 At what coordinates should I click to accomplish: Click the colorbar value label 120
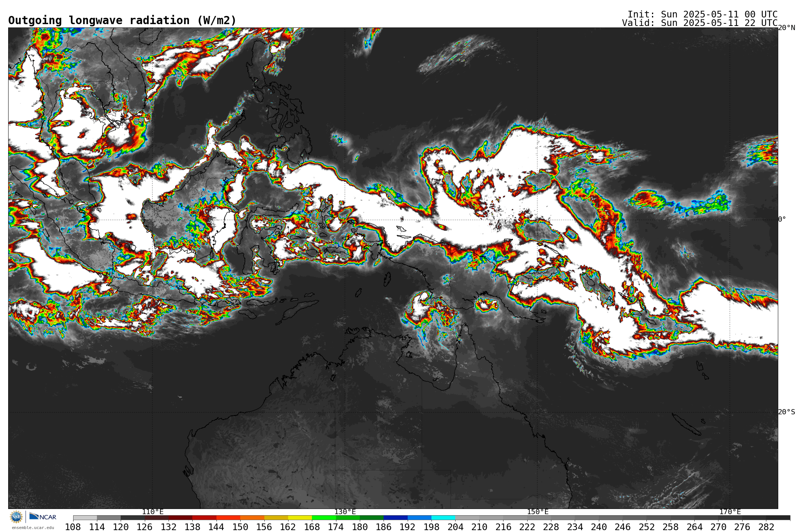[121, 527]
